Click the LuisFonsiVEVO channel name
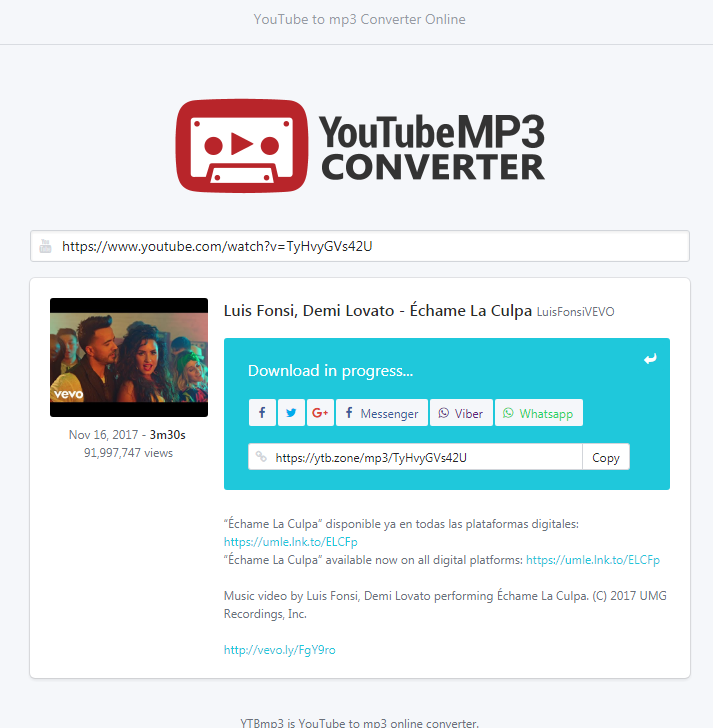Screen dimensions: 713x728 (575, 312)
